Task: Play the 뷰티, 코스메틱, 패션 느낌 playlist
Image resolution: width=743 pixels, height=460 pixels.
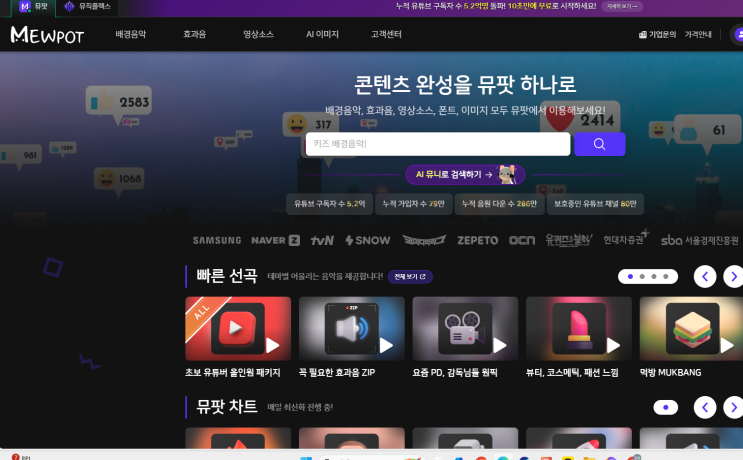Action: (614, 346)
